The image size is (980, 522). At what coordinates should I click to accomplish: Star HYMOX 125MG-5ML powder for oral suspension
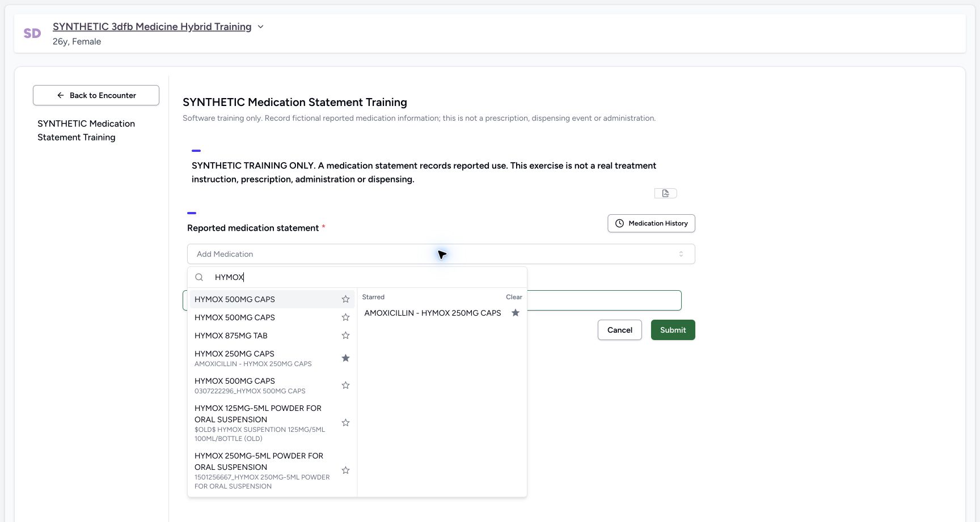click(345, 423)
